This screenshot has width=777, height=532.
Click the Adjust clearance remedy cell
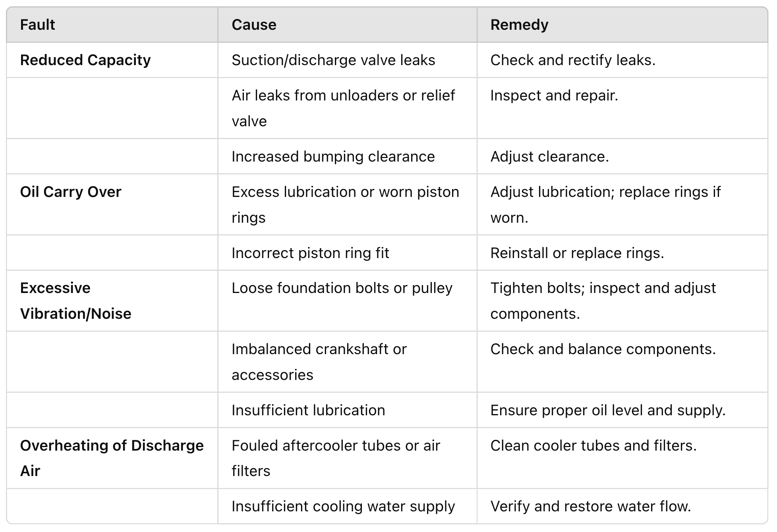[622, 156]
